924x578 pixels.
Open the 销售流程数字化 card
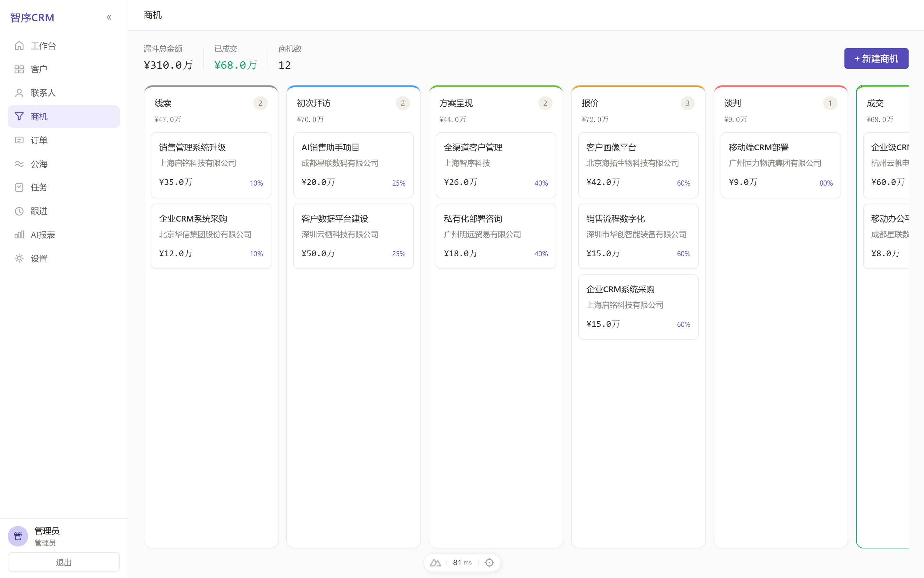[638, 236]
